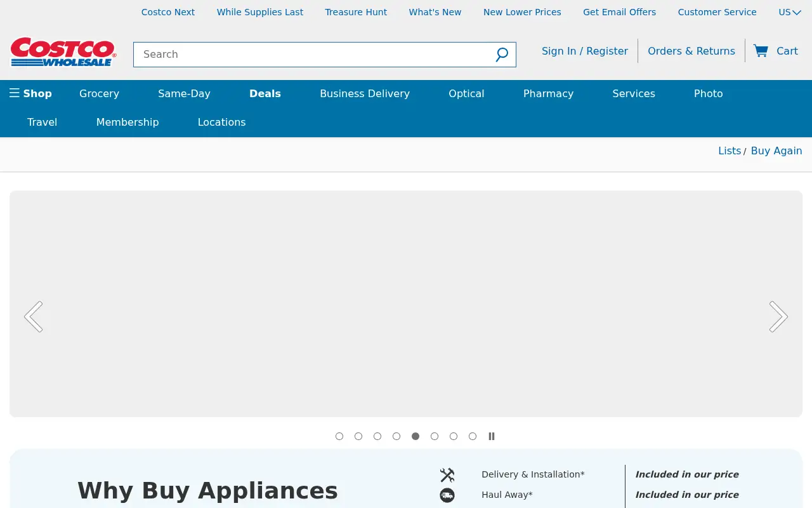812x508 pixels.
Task: Select the second carousel slide dot
Action: point(358,436)
